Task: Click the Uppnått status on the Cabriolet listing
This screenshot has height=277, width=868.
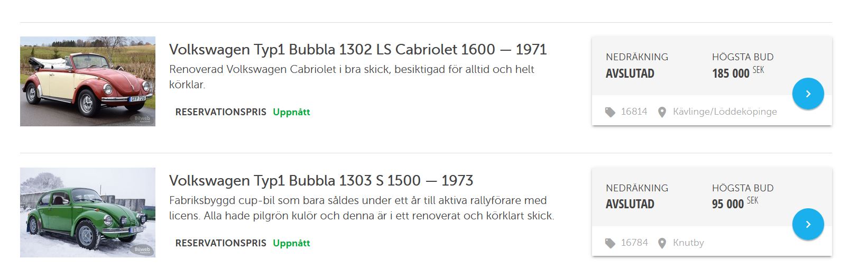Action: [291, 112]
